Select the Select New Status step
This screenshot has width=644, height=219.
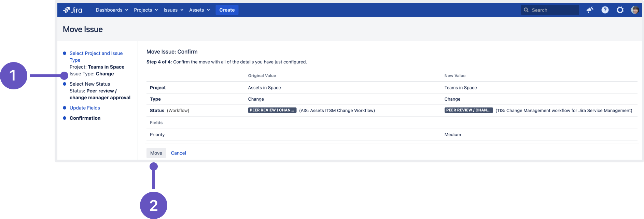(x=90, y=84)
